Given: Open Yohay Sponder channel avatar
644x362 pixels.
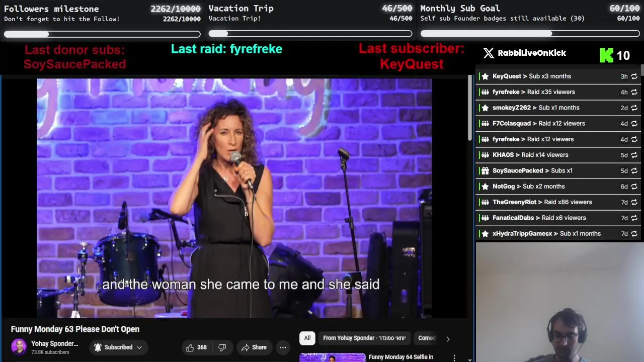Looking at the screenshot, I should click(19, 347).
